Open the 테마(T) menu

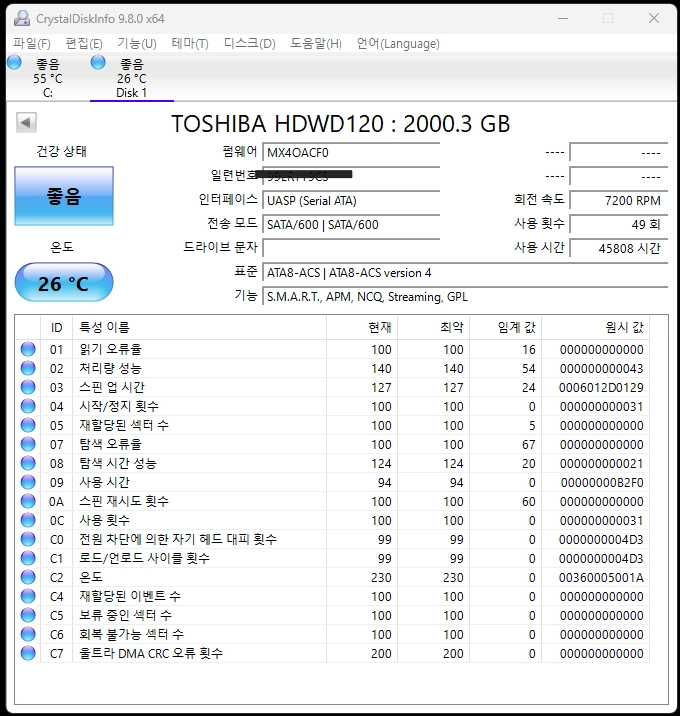(x=190, y=43)
